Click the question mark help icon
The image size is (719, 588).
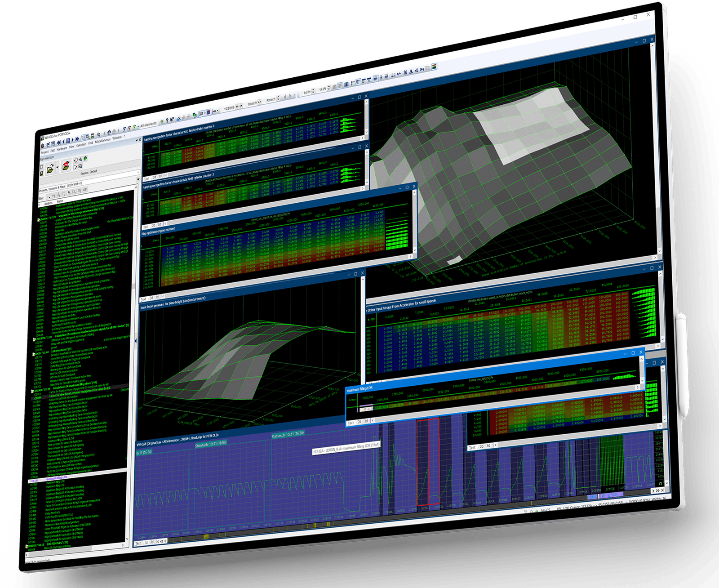click(x=167, y=120)
